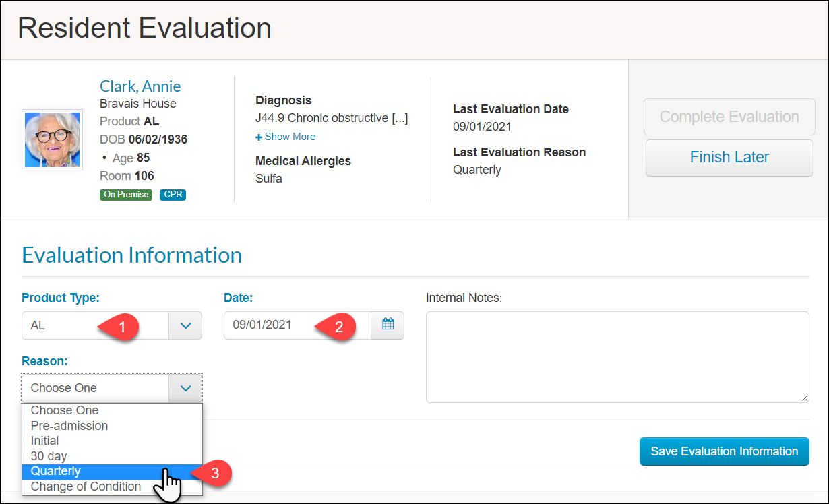This screenshot has height=504, width=829.
Task: Select Pre-admission from Reason list
Action: (x=112, y=426)
